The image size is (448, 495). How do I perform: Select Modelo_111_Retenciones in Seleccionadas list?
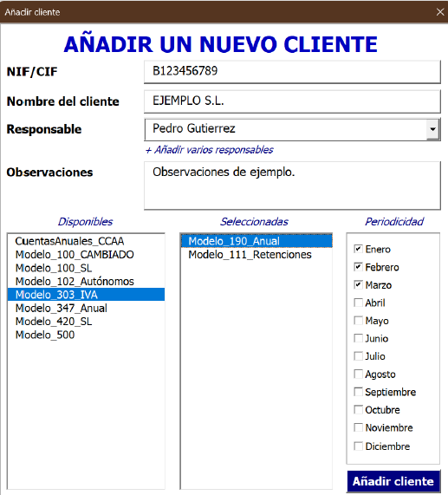tap(256, 255)
